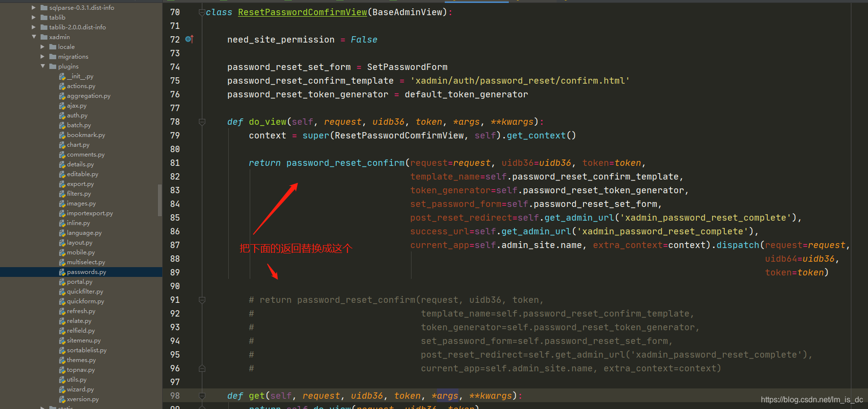Image resolution: width=868 pixels, height=409 pixels.
Task: Open xversion.py file
Action: click(x=83, y=399)
